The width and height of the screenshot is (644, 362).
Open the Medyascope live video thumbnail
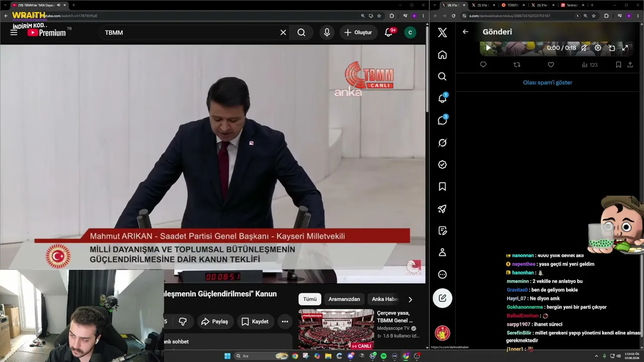tap(336, 329)
